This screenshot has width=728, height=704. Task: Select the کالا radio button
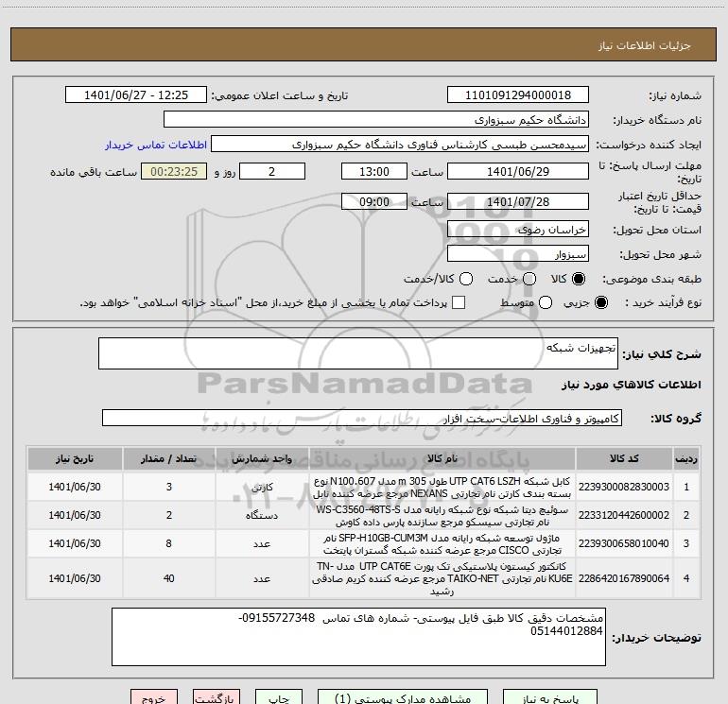[x=578, y=279]
